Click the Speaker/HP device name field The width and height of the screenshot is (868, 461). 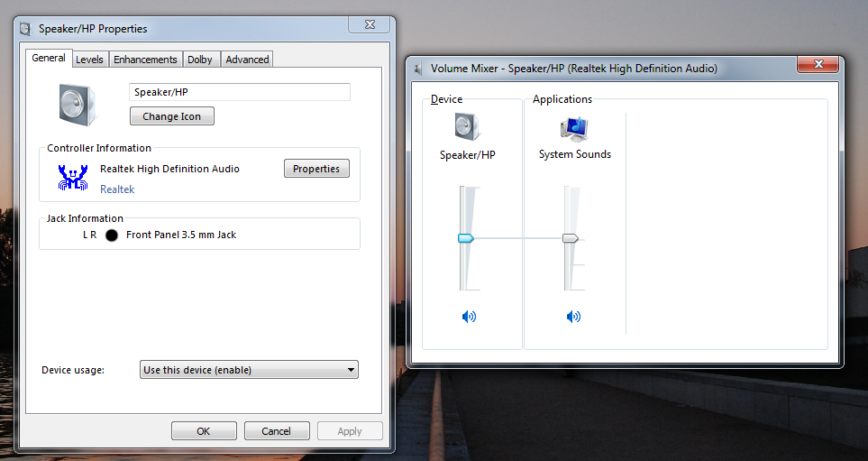(240, 92)
